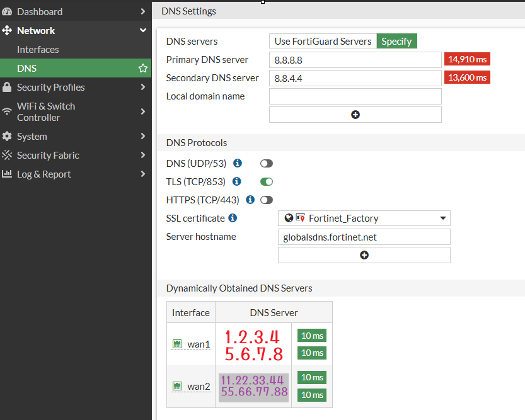Click the DNS favorite star icon

[143, 68]
